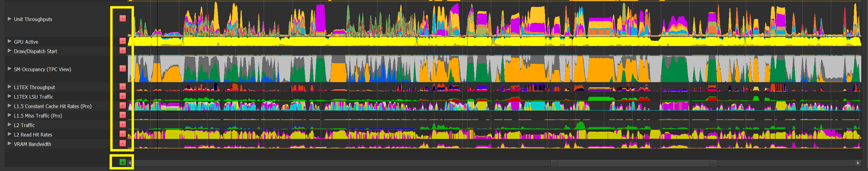The image size is (868, 171).
Task: Expand the Unit Throughputs row
Action: click(9, 19)
